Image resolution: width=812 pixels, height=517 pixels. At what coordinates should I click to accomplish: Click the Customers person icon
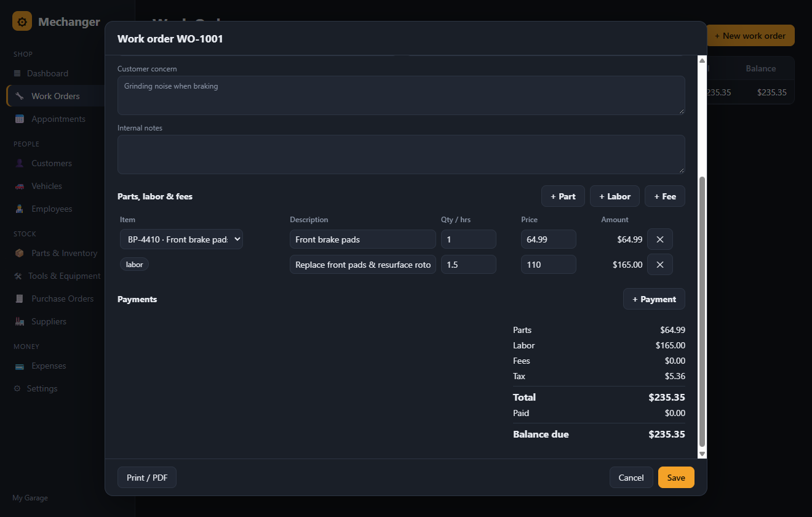point(20,163)
